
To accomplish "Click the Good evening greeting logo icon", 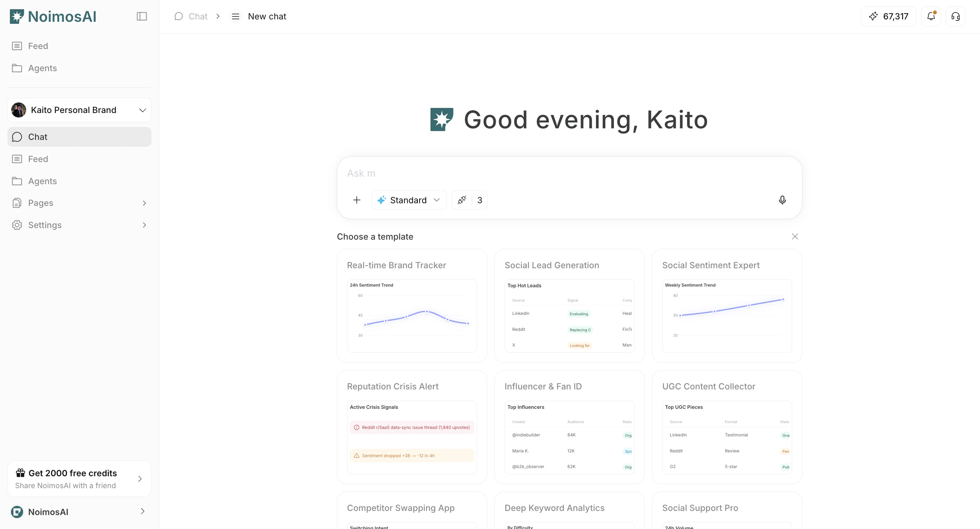I will [x=442, y=119].
